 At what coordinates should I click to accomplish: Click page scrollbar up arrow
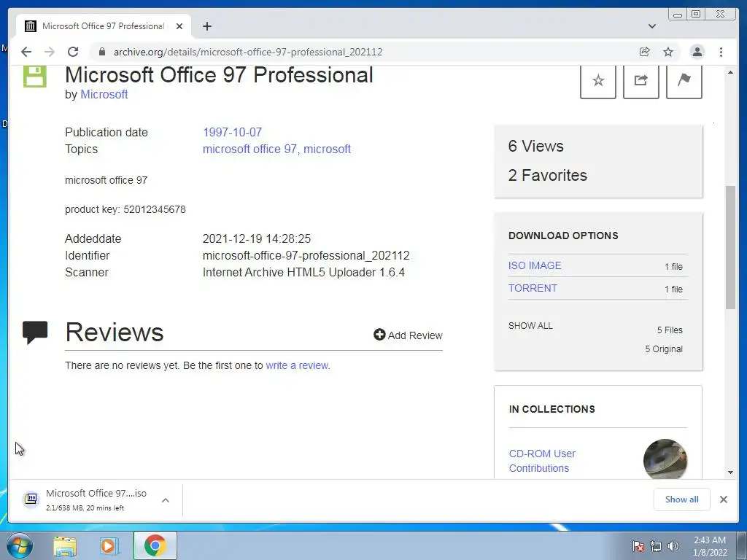point(730,72)
